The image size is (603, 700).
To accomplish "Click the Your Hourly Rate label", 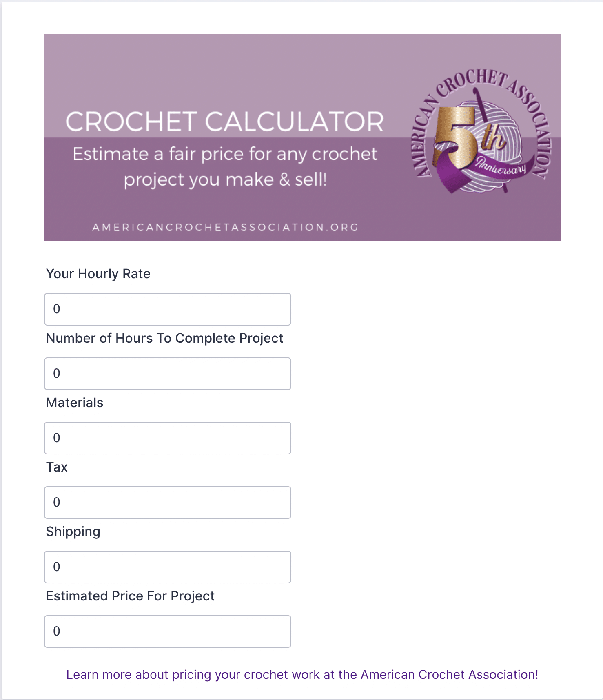I will [x=98, y=274].
